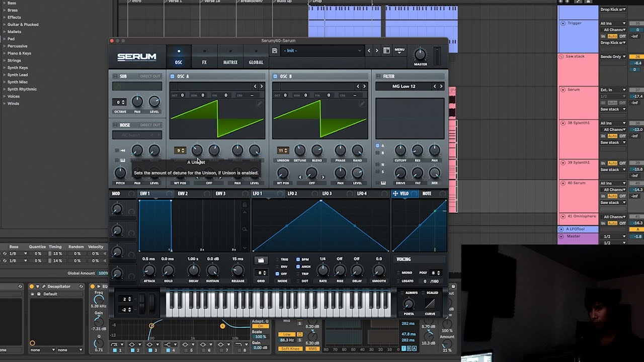Image resolution: width=644 pixels, height=362 pixels.
Task: Toggle the OSC B enable switch
Action: click(275, 76)
